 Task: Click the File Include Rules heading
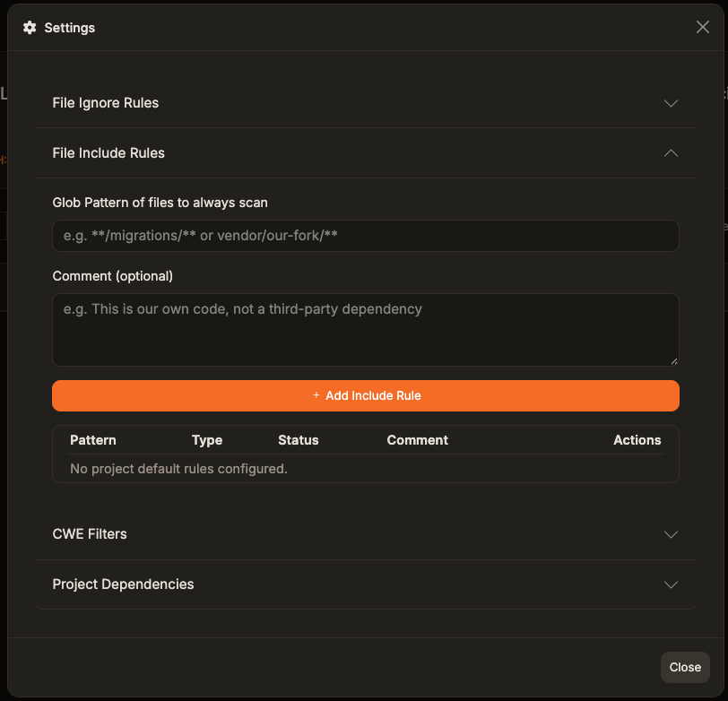[x=108, y=153]
